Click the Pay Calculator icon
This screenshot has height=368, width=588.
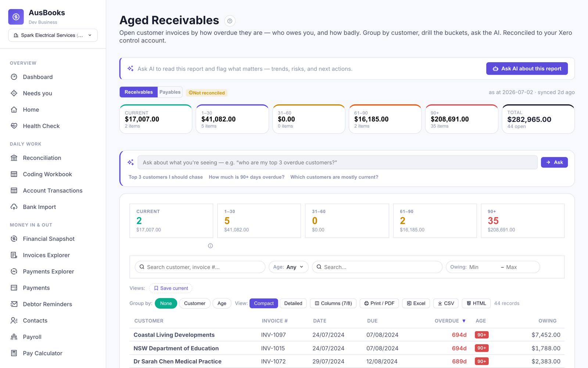point(14,353)
